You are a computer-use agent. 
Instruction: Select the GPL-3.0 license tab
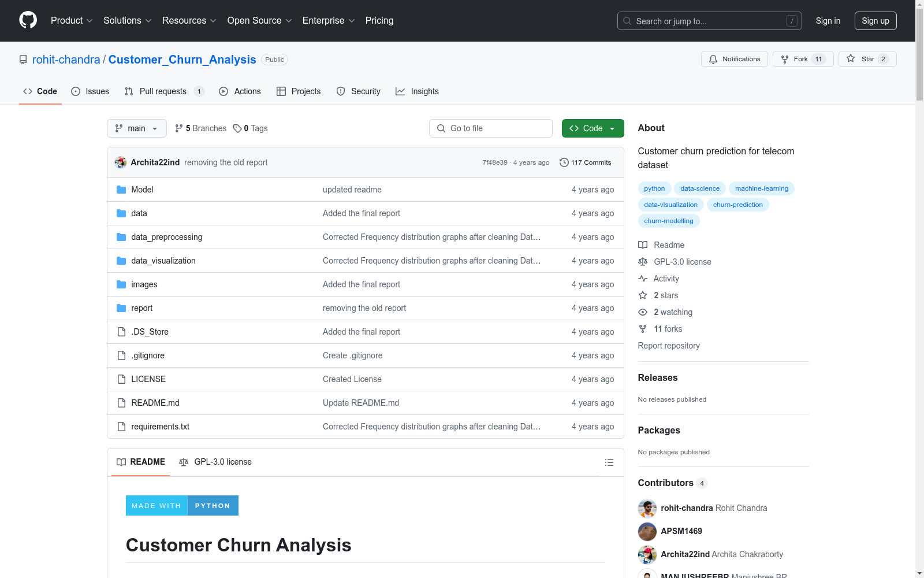click(215, 462)
